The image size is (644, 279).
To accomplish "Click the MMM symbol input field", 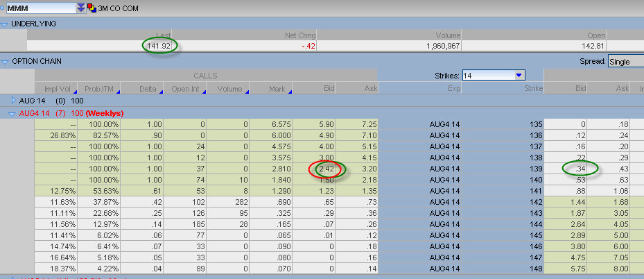I will [39, 8].
